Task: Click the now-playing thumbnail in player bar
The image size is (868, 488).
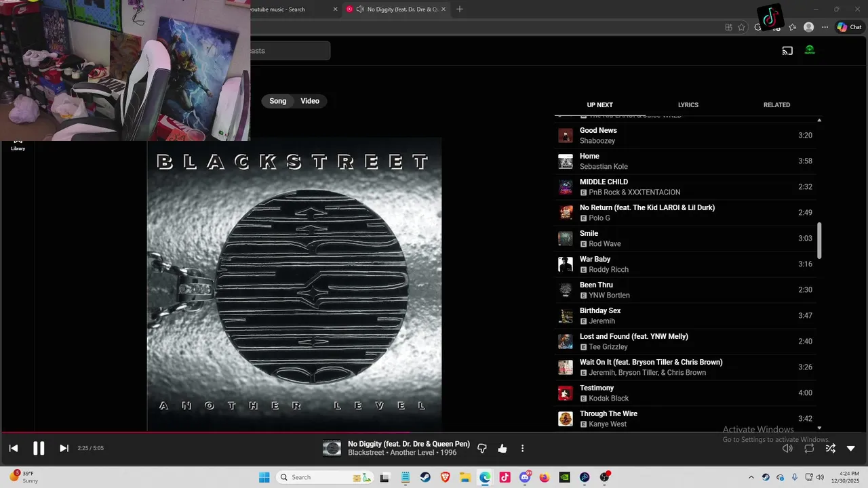Action: tap(332, 448)
